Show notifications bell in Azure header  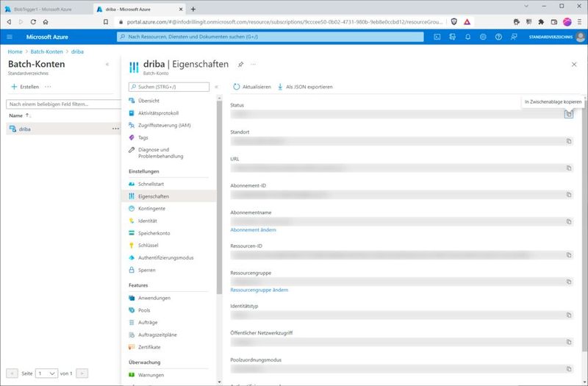point(467,37)
